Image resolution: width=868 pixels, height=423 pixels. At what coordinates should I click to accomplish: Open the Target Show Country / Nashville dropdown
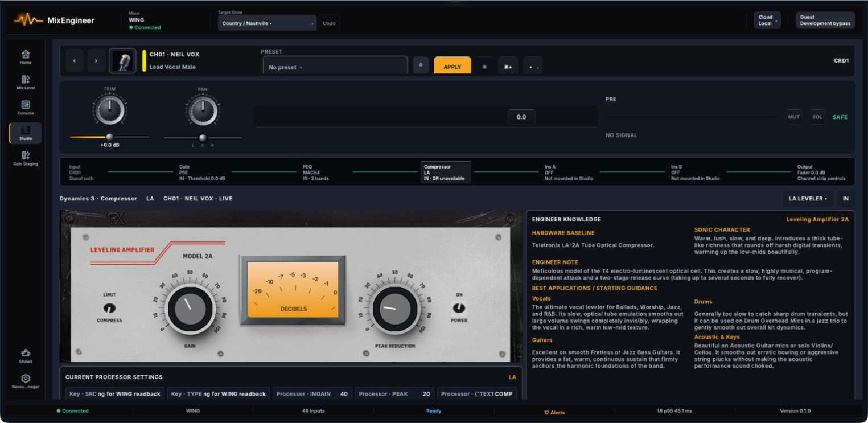pos(267,23)
